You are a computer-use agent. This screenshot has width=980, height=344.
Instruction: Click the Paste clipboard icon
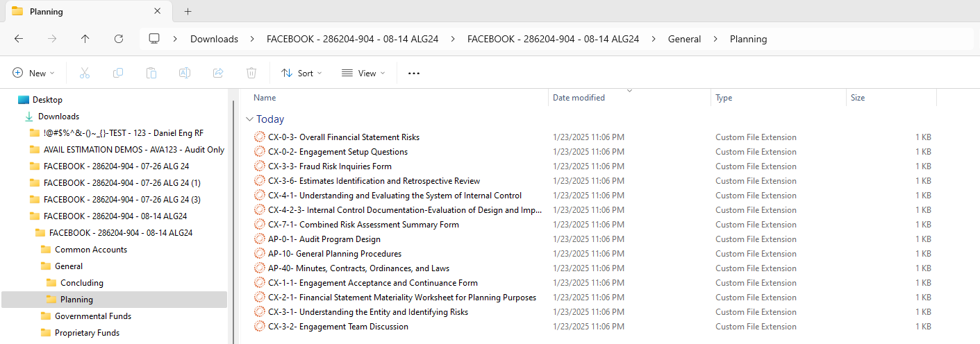tap(151, 73)
